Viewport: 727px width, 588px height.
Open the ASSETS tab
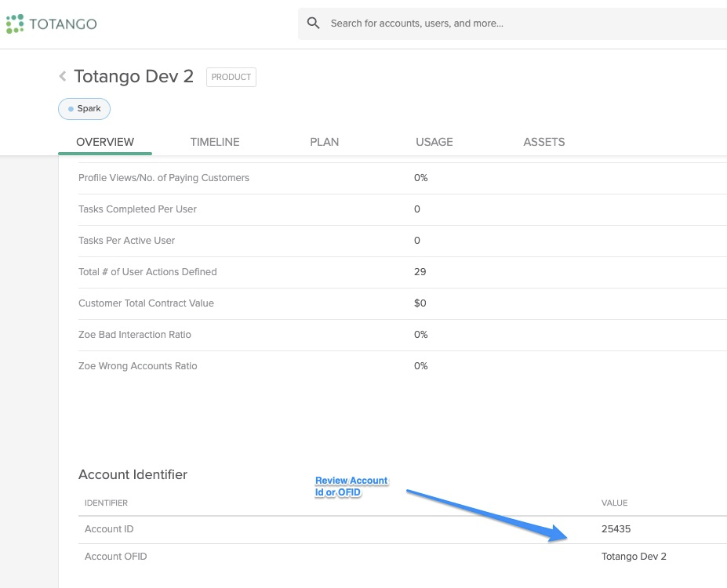point(543,142)
